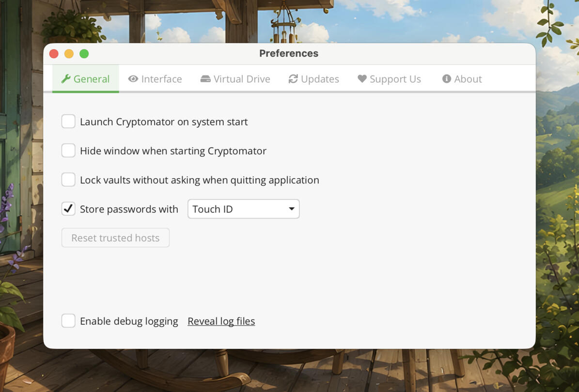Image resolution: width=579 pixels, height=392 pixels.
Task: Check Hide window when starting Cryptomator
Action: 68,151
